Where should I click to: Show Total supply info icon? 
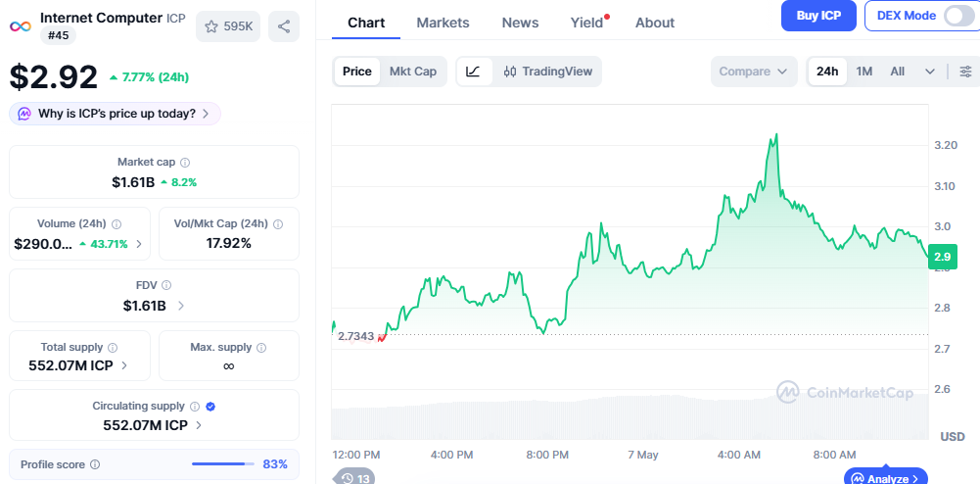click(x=113, y=347)
